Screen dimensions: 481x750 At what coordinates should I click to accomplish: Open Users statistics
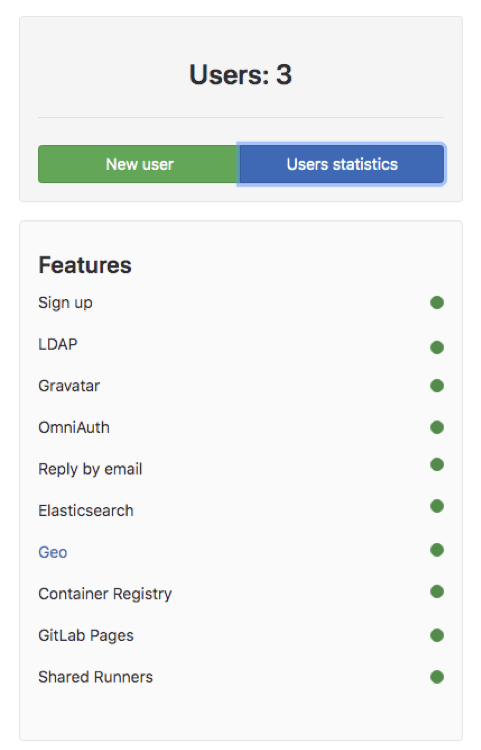click(x=342, y=164)
